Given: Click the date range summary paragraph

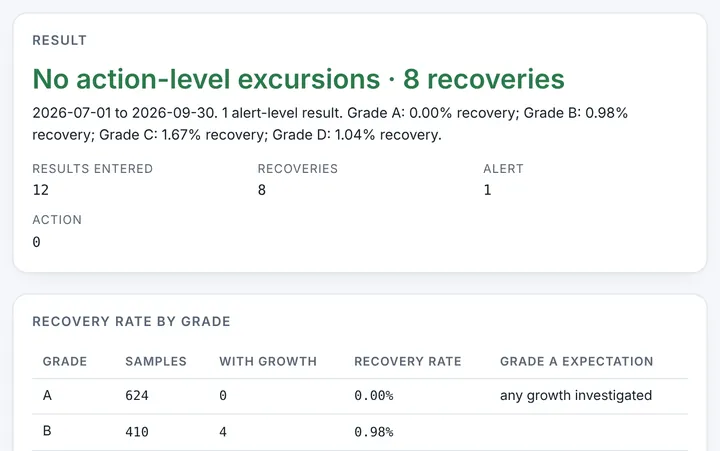Looking at the screenshot, I should [x=330, y=124].
